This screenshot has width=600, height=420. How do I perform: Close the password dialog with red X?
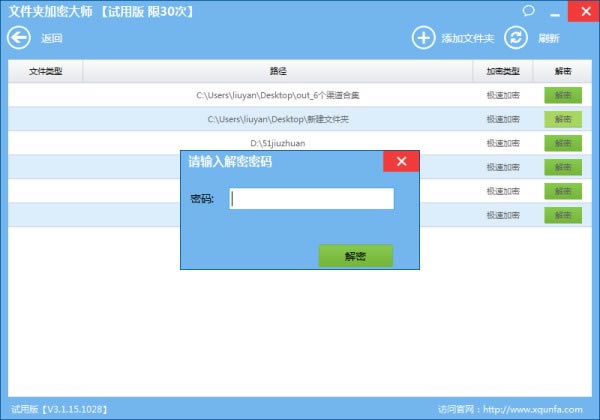[401, 162]
